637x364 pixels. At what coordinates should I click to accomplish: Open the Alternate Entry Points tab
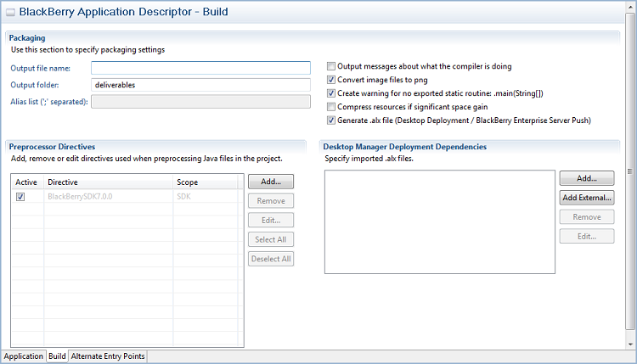coord(108,356)
